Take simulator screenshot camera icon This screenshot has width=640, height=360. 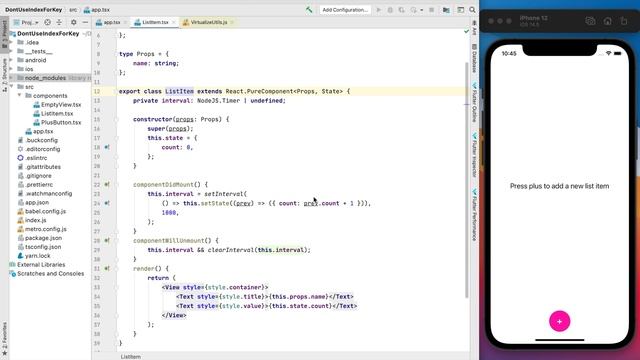click(x=590, y=21)
